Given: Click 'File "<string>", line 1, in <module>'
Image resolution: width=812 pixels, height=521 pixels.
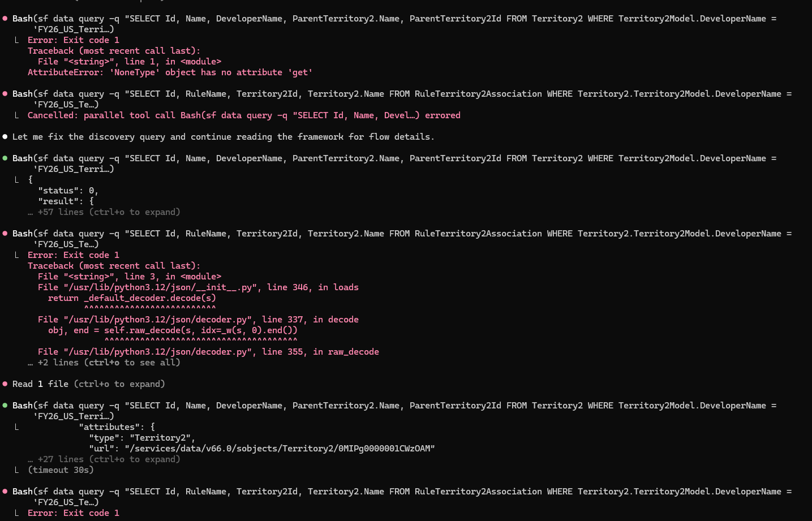Looking at the screenshot, I should (x=130, y=62).
